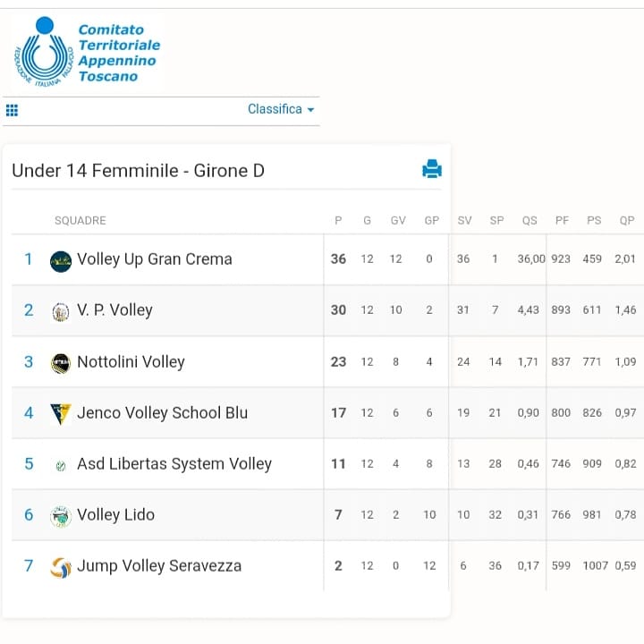The width and height of the screenshot is (644, 644).
Task: Expand the Classifica dropdown
Action: (281, 109)
